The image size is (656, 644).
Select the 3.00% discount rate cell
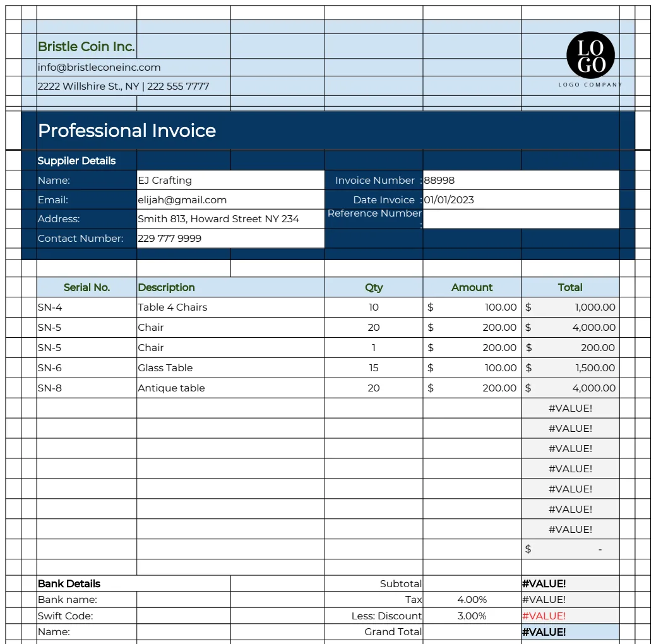472,616
